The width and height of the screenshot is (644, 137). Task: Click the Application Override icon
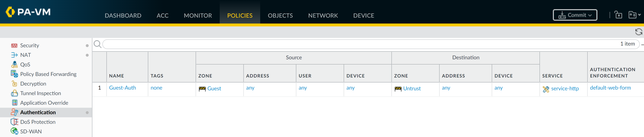[x=15, y=103]
